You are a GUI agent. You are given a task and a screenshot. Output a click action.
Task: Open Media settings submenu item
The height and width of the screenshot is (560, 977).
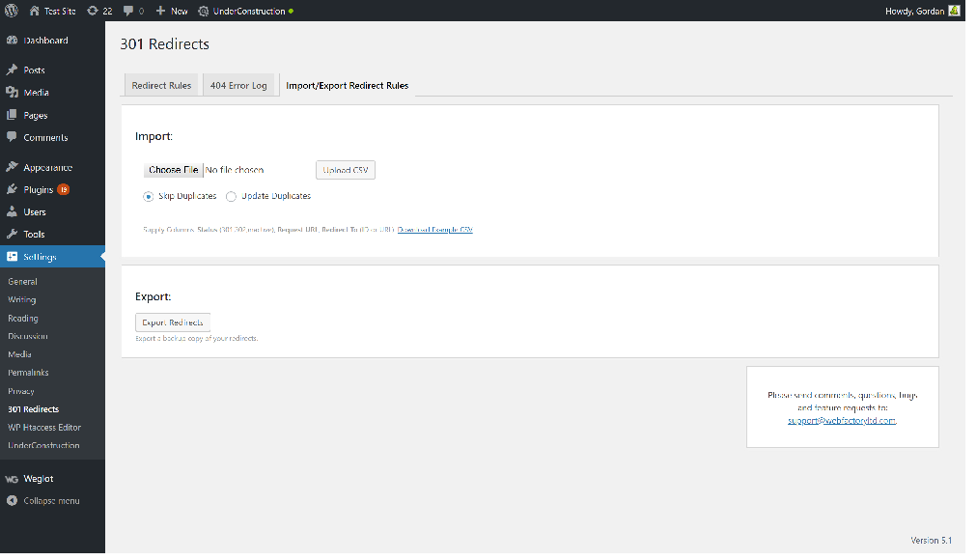[x=19, y=354]
